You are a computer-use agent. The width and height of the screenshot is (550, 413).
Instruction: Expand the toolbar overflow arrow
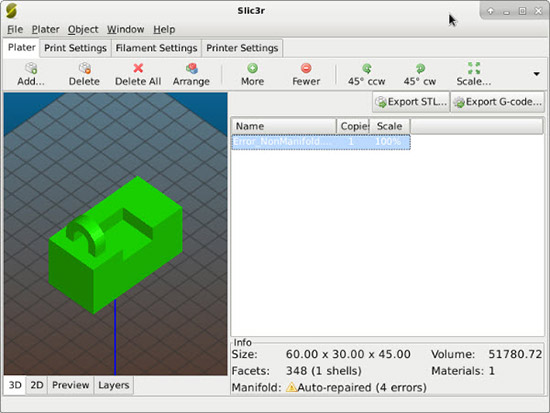coord(536,74)
